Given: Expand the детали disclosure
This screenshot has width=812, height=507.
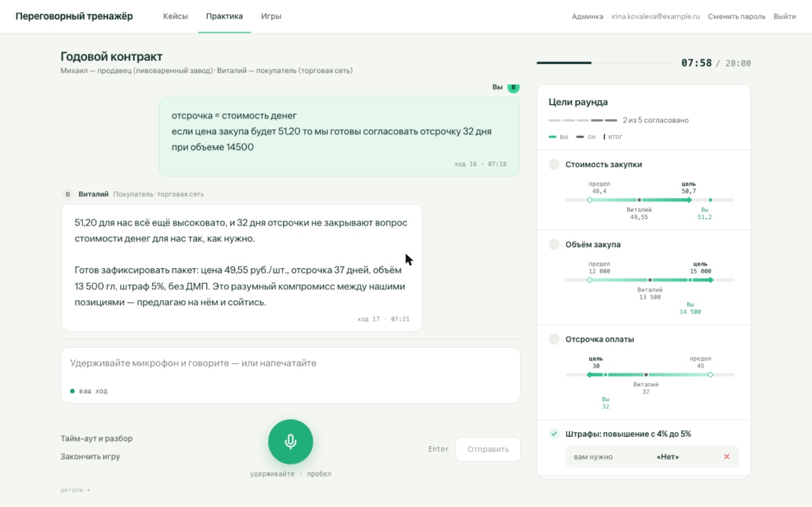Looking at the screenshot, I should (75, 490).
